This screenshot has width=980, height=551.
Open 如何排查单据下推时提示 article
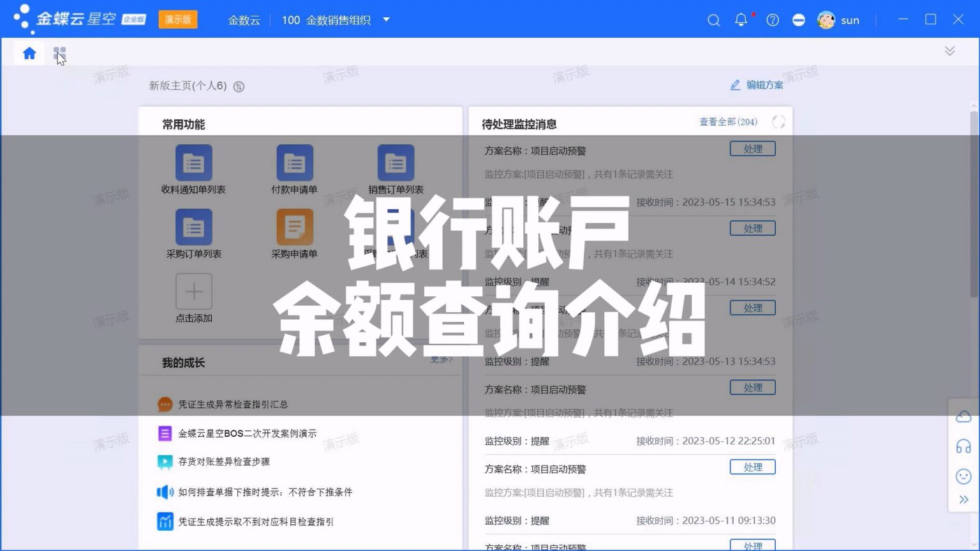(x=265, y=492)
